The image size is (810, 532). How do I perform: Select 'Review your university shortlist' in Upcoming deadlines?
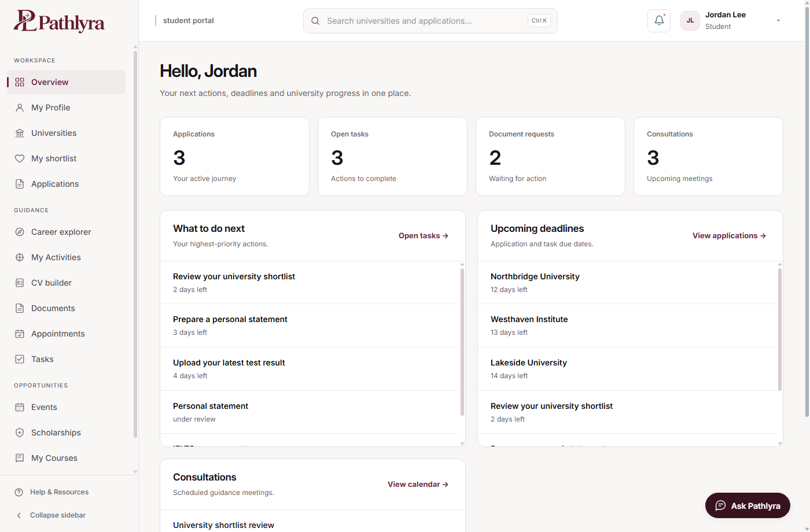click(x=627, y=412)
